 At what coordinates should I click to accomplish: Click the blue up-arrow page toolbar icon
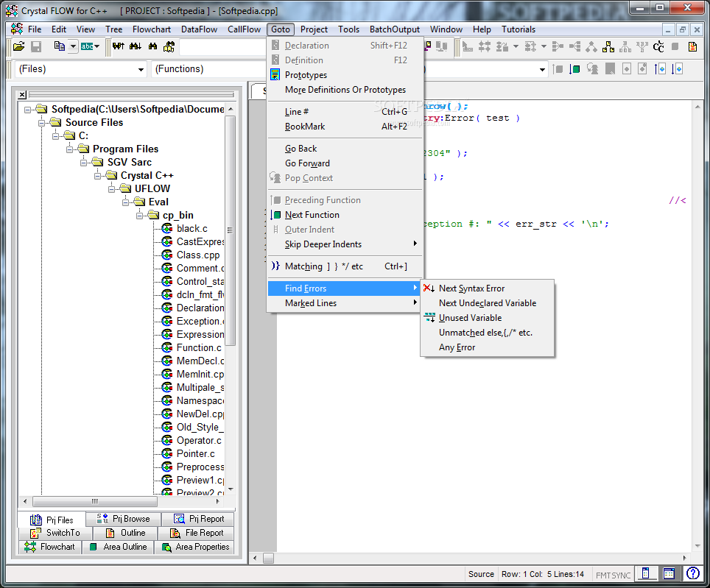pyautogui.click(x=660, y=69)
